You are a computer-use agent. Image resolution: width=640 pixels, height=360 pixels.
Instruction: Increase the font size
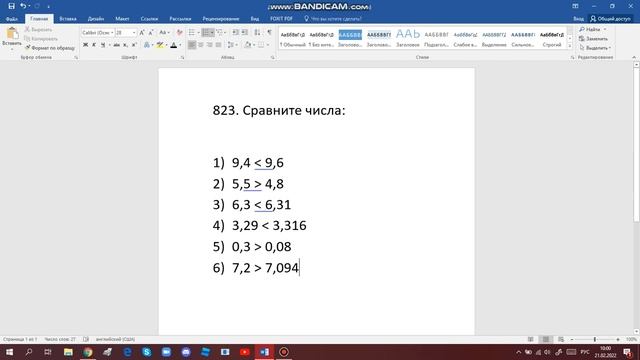(142, 32)
